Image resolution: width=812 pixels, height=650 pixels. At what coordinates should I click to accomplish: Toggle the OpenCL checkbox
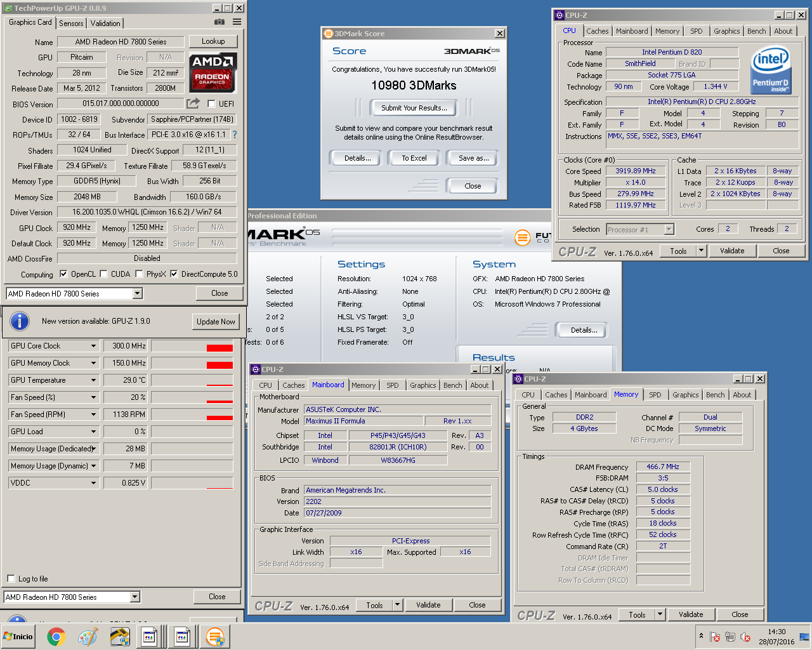pos(63,274)
